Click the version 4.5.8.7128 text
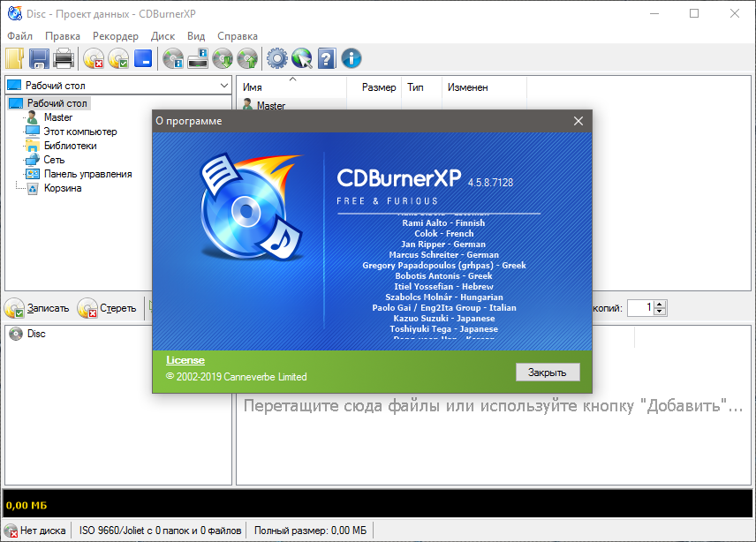Screen dimensions: 756x542 click(x=490, y=183)
